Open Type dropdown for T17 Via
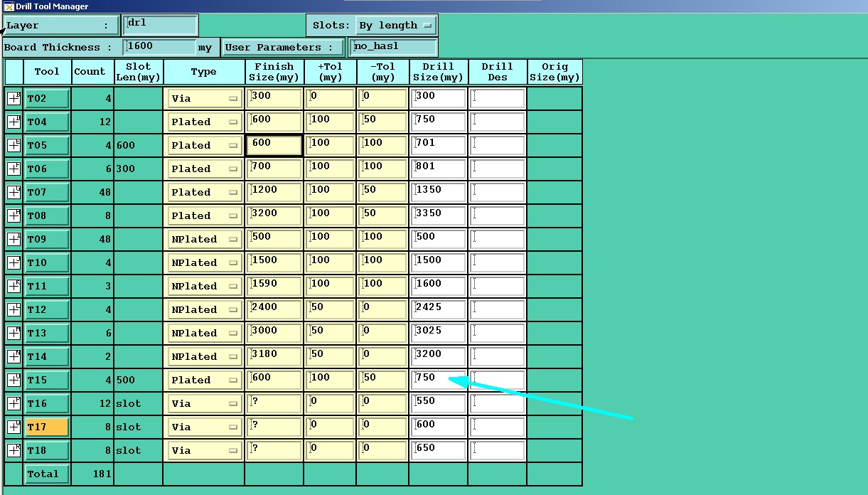 (205, 427)
